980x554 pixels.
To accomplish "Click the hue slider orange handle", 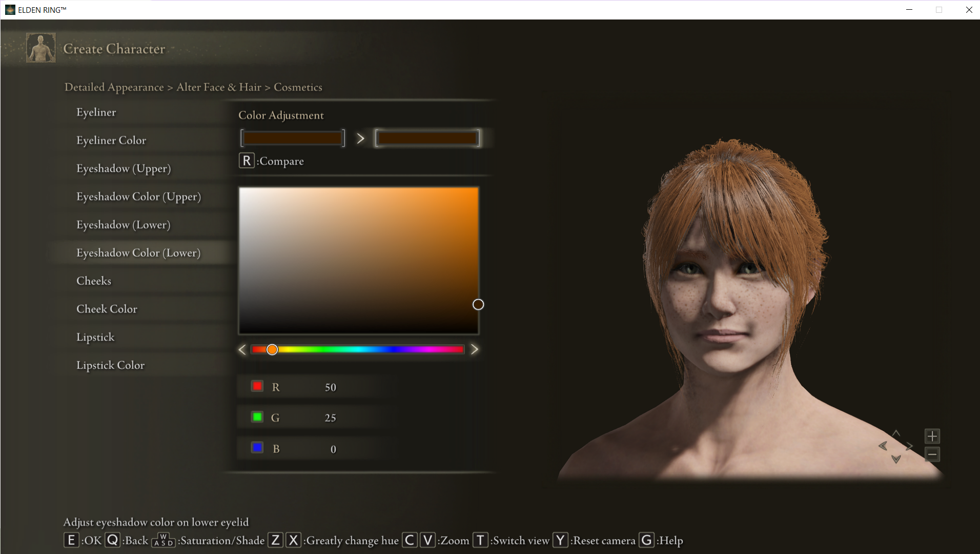I will point(272,349).
